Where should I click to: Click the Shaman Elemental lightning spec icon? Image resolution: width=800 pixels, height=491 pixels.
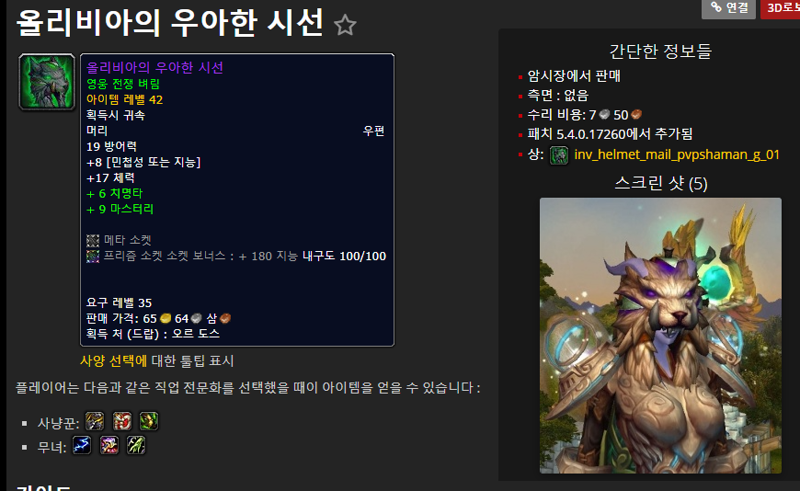(82, 446)
